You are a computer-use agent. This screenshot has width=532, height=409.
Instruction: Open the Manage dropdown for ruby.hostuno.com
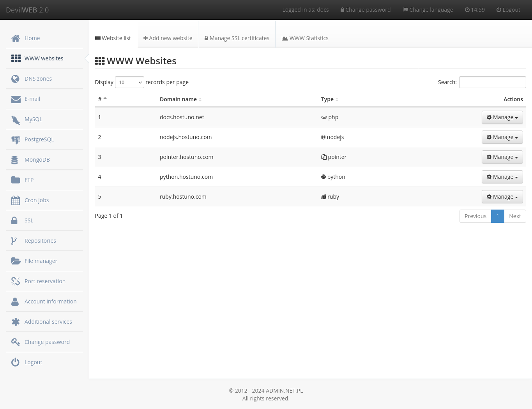pyautogui.click(x=502, y=197)
